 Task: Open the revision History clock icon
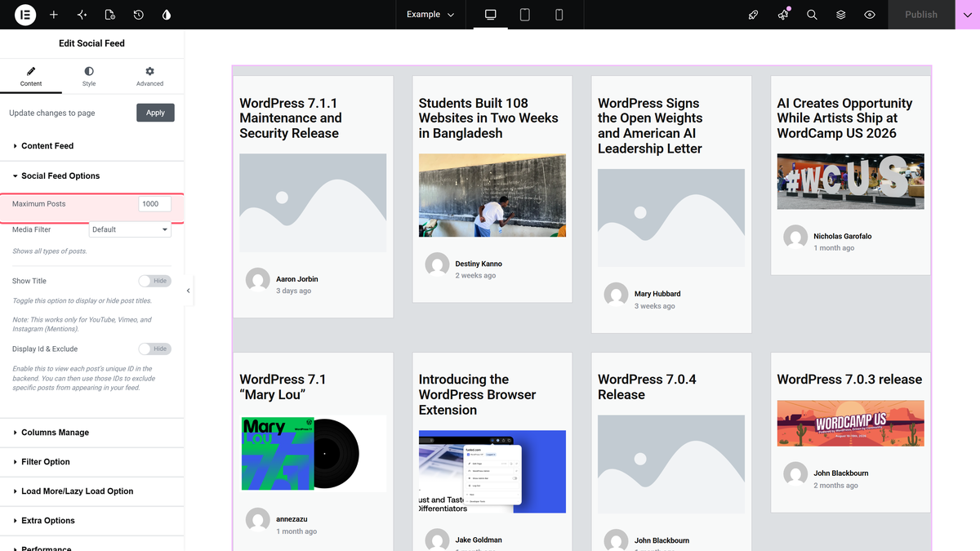pos(139,15)
